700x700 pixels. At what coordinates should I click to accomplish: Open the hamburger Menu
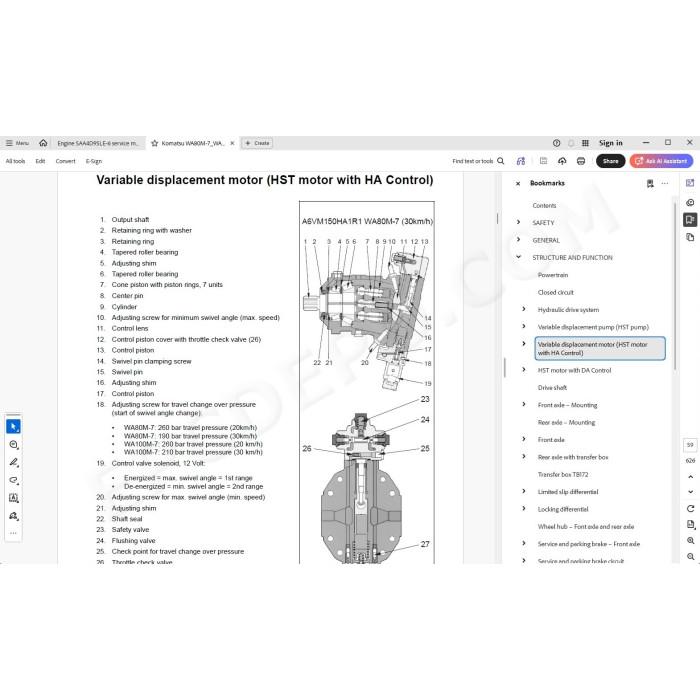(x=17, y=143)
